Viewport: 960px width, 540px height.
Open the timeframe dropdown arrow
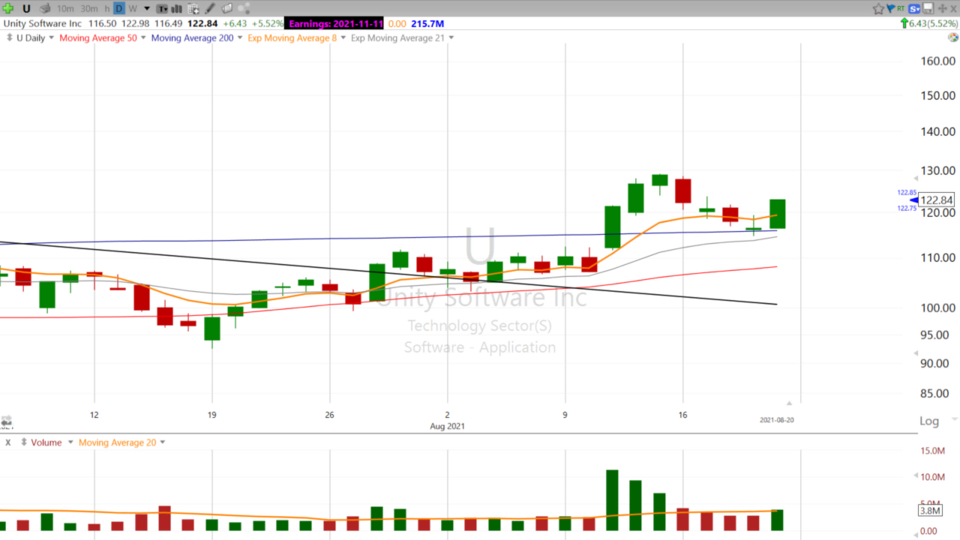pyautogui.click(x=147, y=9)
